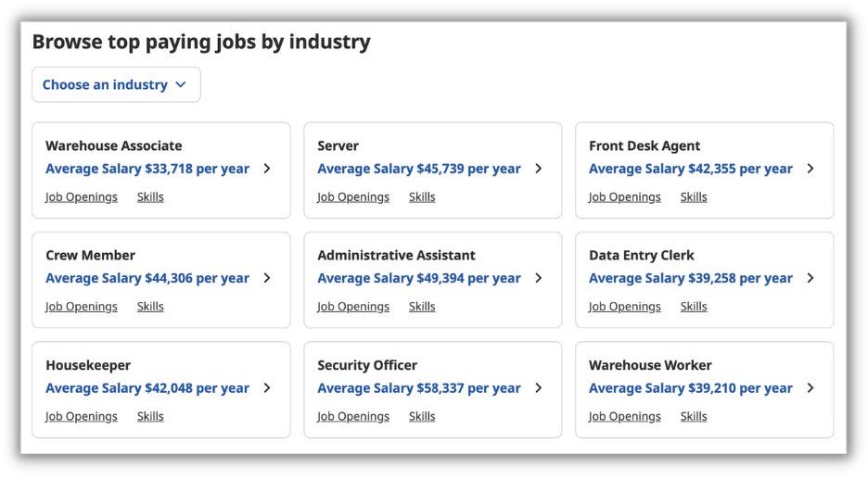
Task: Click the chevron next to Data Entry Clerk salary
Action: click(x=811, y=278)
